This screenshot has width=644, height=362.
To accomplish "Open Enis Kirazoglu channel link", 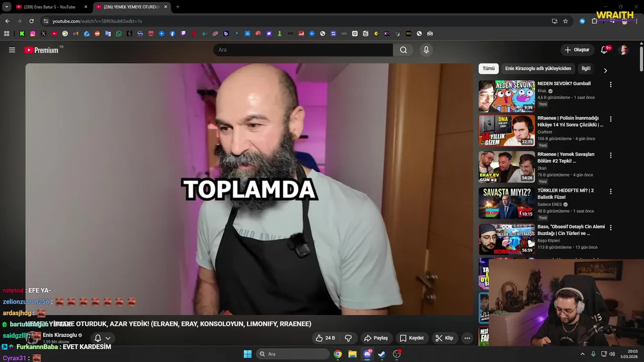I will (60, 335).
